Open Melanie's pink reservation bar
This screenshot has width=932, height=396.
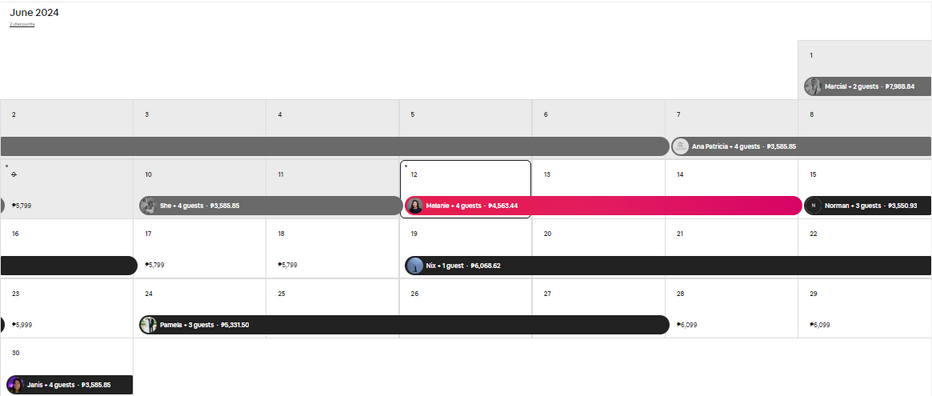point(603,206)
